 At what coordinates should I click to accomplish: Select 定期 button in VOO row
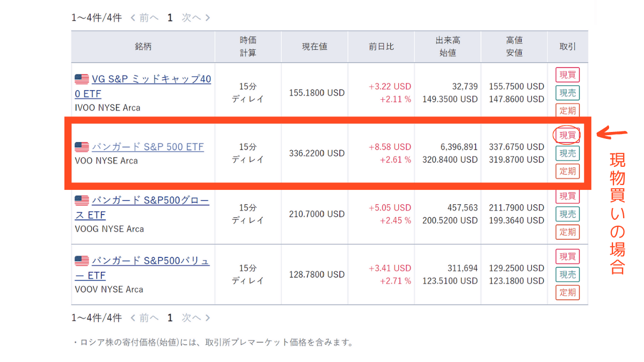(x=568, y=172)
